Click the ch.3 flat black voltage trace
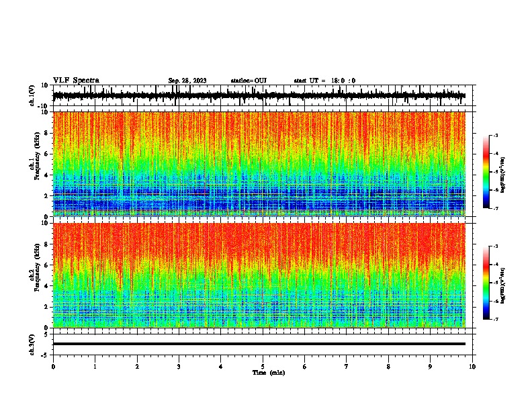Image resolution: width=532 pixels, height=411 pixels. click(x=259, y=344)
